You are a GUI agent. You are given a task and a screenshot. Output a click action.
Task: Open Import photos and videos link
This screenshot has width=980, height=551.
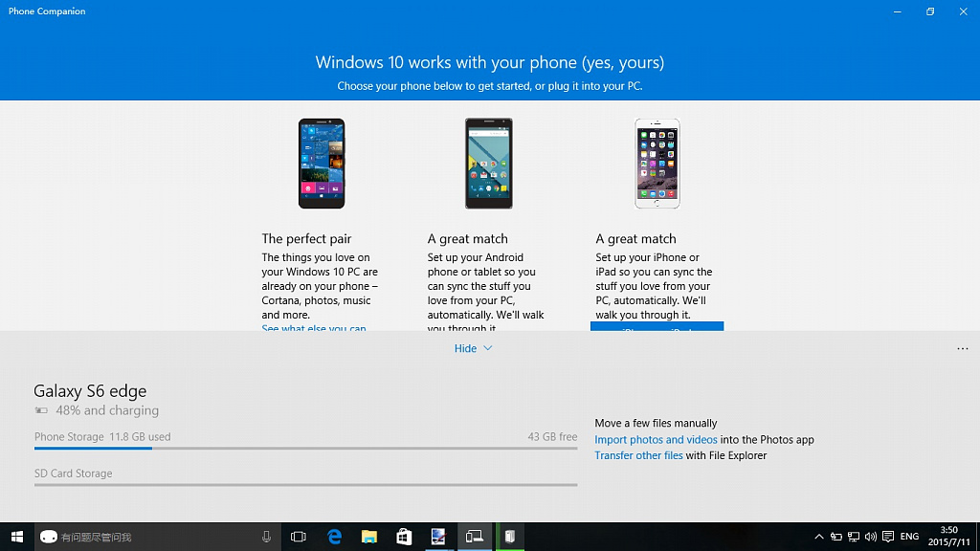[656, 440]
